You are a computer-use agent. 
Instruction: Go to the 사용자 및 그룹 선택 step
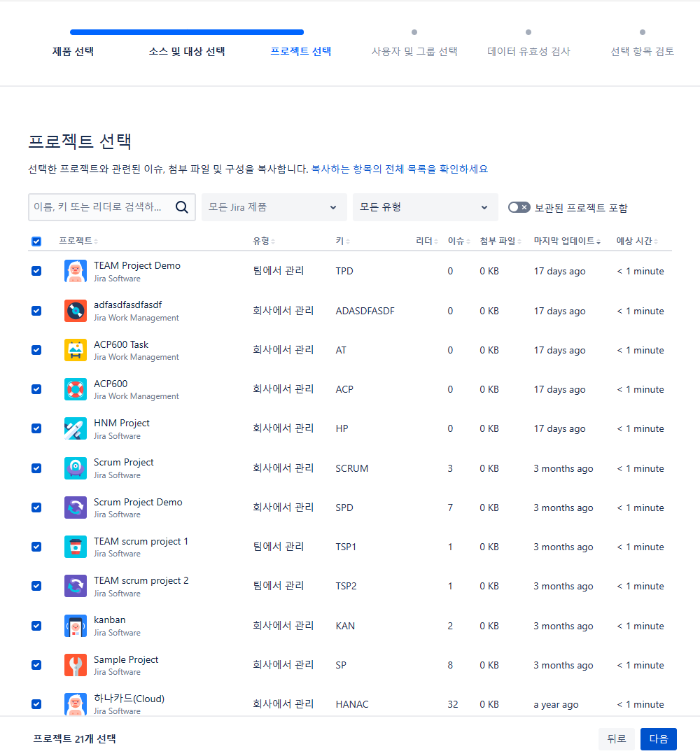point(414,51)
